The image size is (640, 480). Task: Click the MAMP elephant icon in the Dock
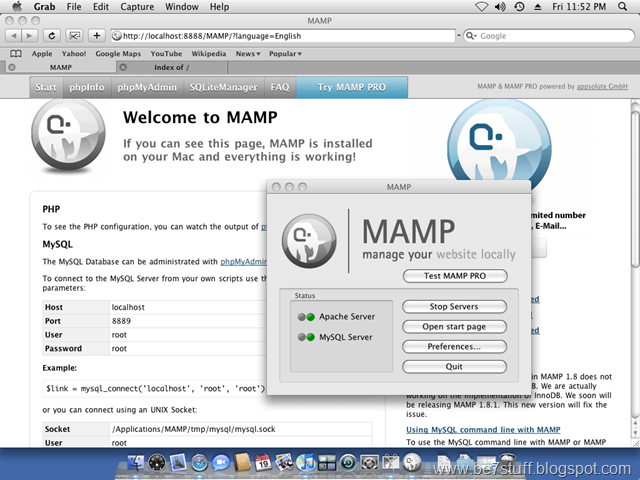[x=412, y=463]
